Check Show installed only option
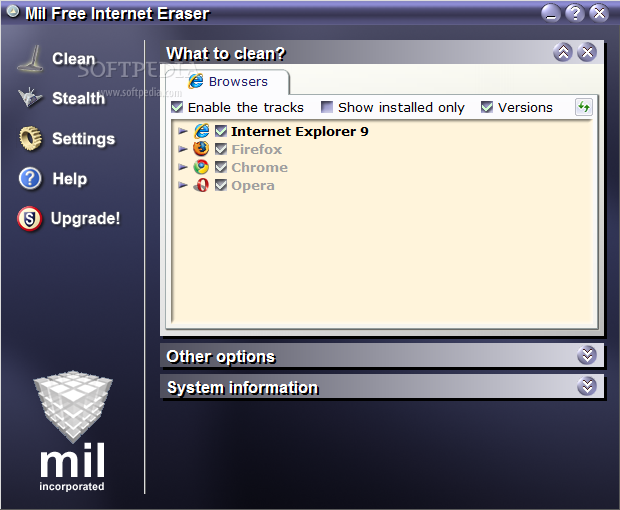 [x=327, y=107]
